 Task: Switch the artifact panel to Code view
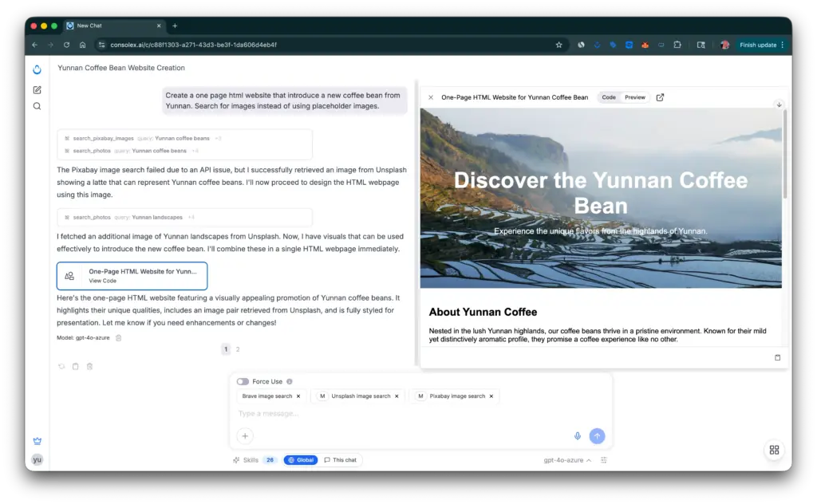609,96
